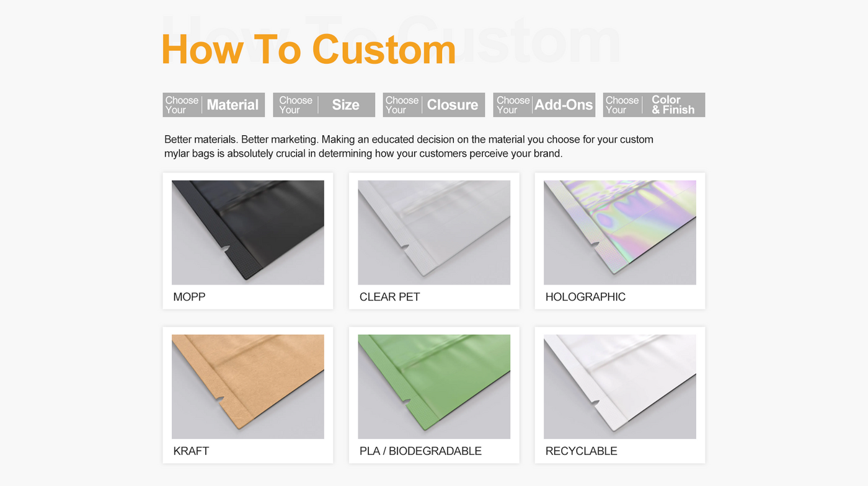The image size is (868, 486).
Task: Switch to the Choose Your Size tab
Action: [x=324, y=105]
